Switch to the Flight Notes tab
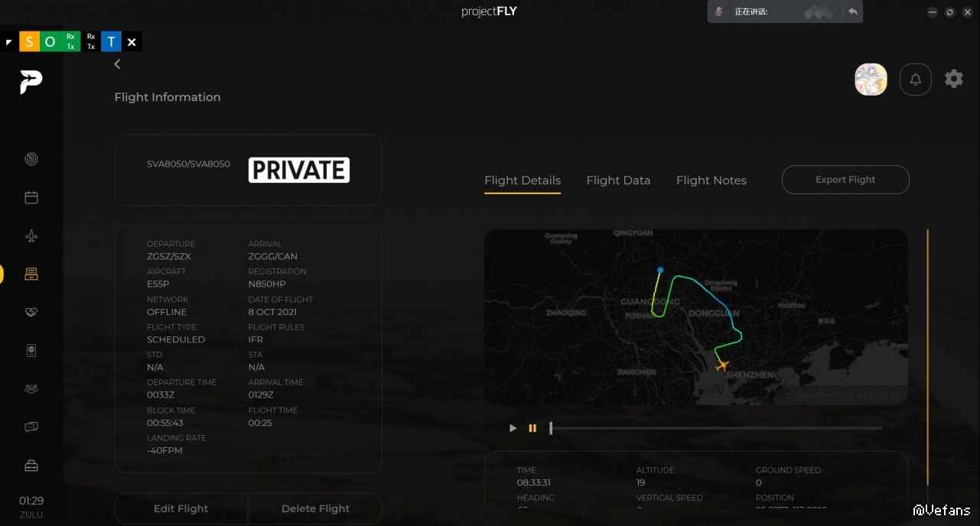Viewport: 980px width, 526px height. pos(711,180)
